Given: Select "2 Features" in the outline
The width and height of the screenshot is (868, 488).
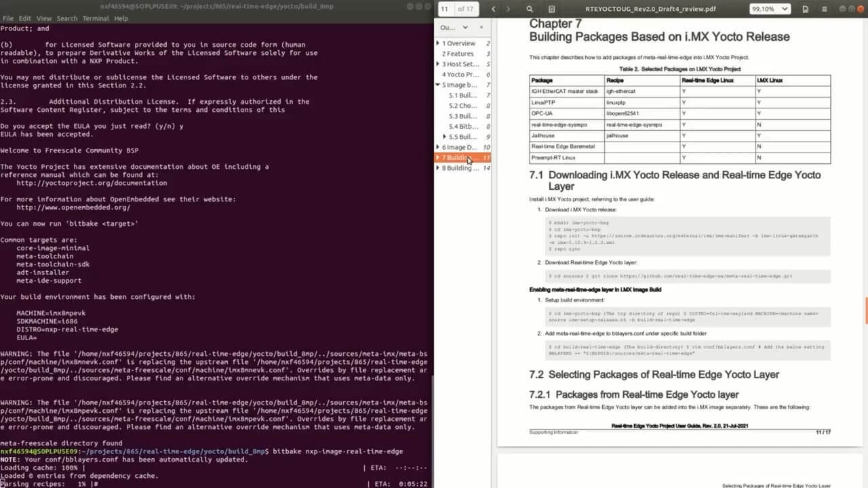Looking at the screenshot, I should point(458,54).
